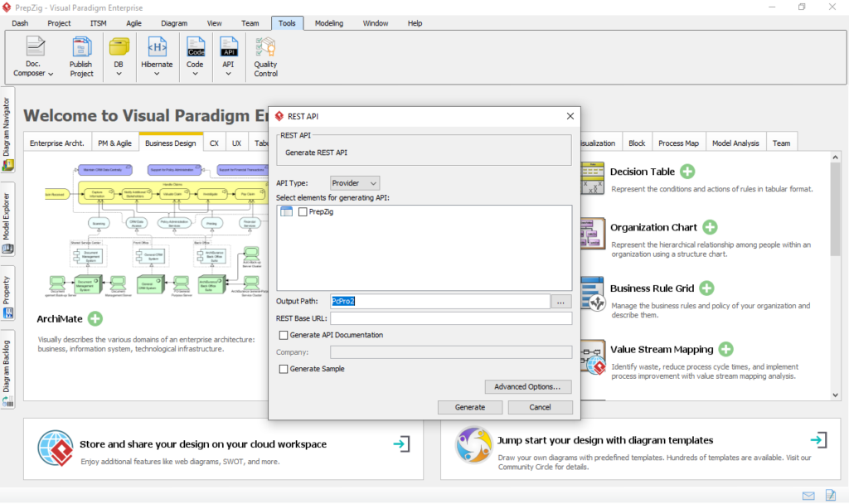Add a new ArchiMate diagram with plus icon

pos(95,319)
